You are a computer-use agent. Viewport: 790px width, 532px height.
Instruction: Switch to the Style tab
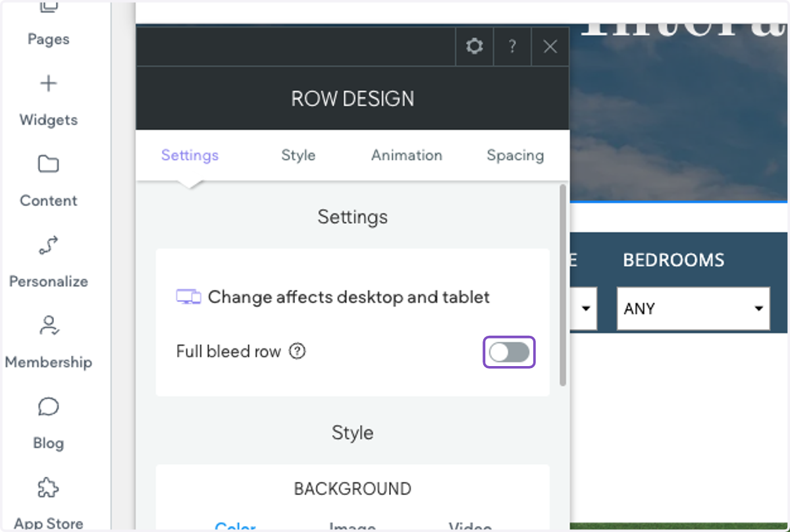tap(298, 155)
